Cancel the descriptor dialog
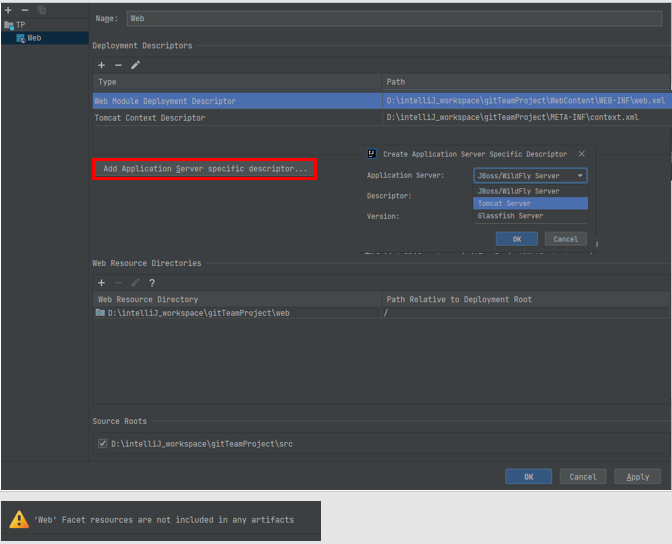 pyautogui.click(x=566, y=239)
